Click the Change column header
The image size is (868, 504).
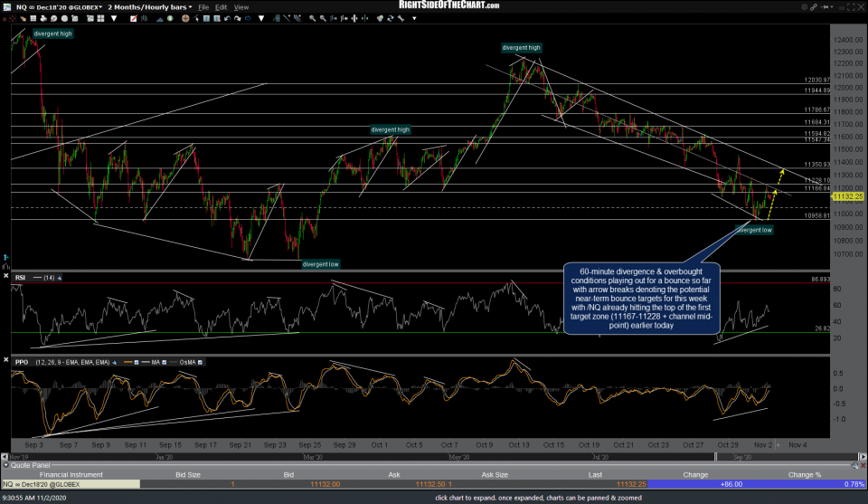(695, 475)
